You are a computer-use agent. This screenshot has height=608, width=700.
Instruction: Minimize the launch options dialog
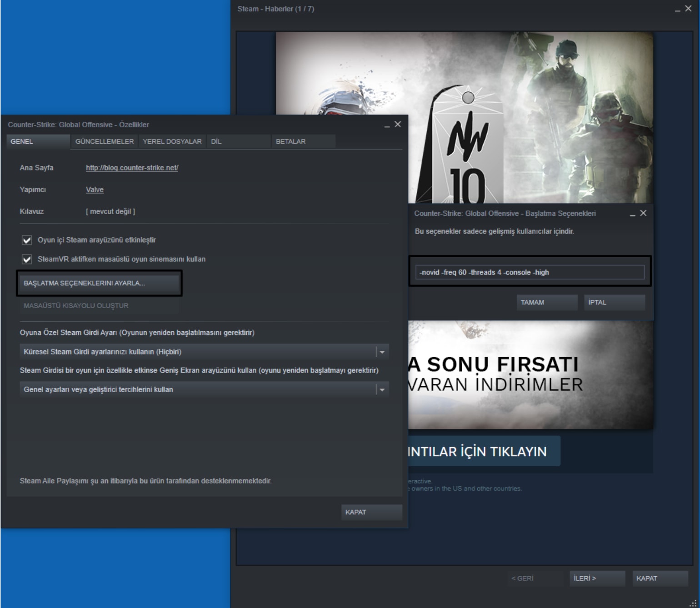[x=632, y=214]
